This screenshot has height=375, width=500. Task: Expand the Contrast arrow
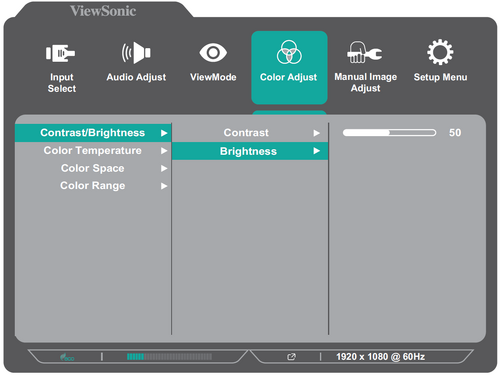316,133
